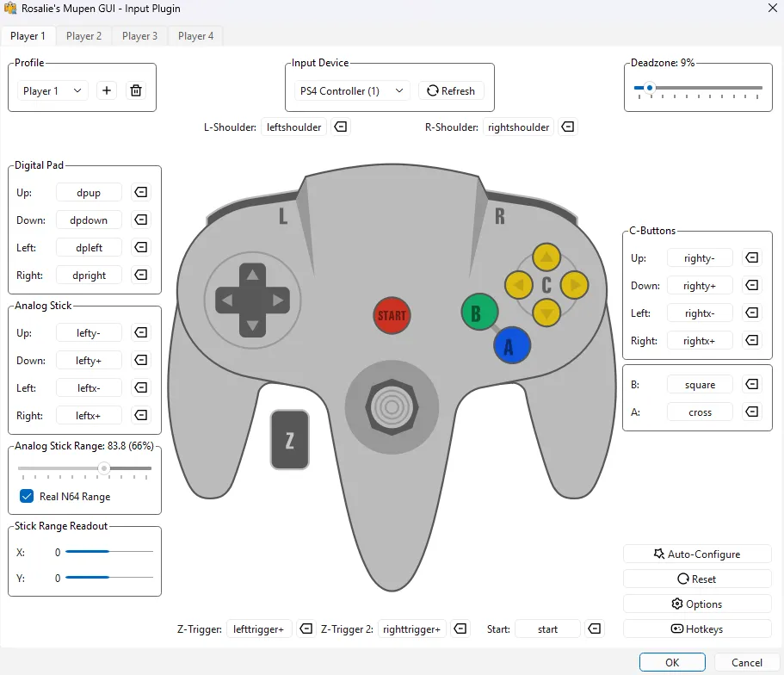This screenshot has width=784, height=675.
Task: Clear the C-Buttons Up binding icon
Action: tap(752, 257)
